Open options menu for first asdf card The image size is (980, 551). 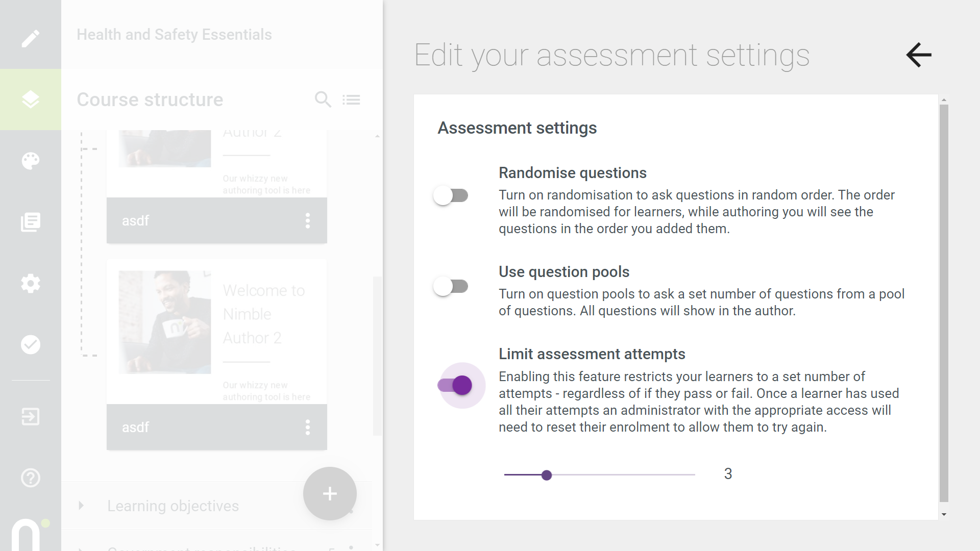tap(308, 220)
